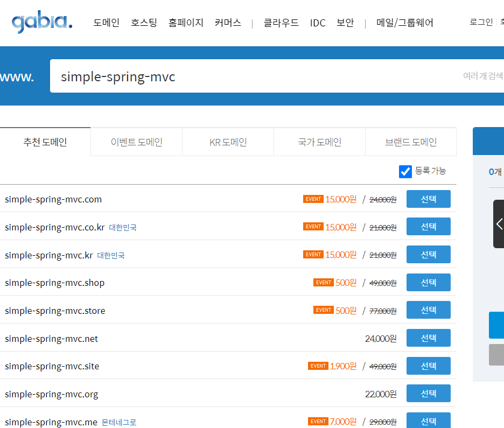
Task: Toggle the 등록 가능 checkbox
Action: [405, 172]
